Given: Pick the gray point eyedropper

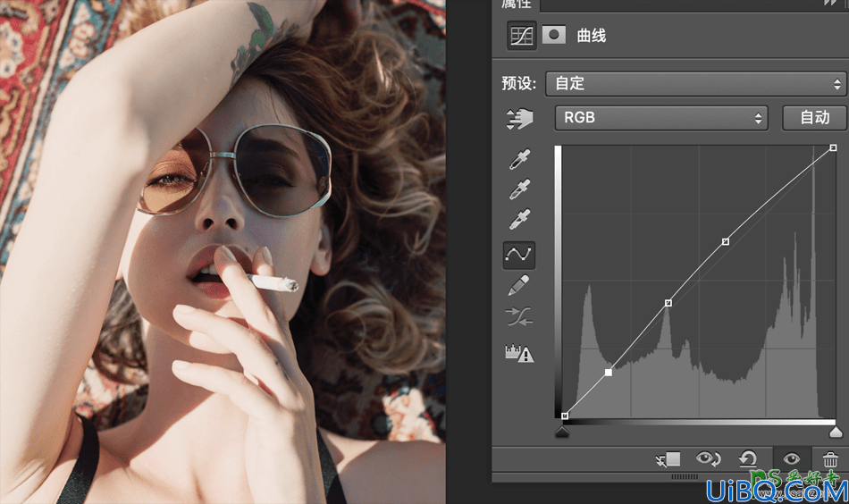Looking at the screenshot, I should coord(519,189).
